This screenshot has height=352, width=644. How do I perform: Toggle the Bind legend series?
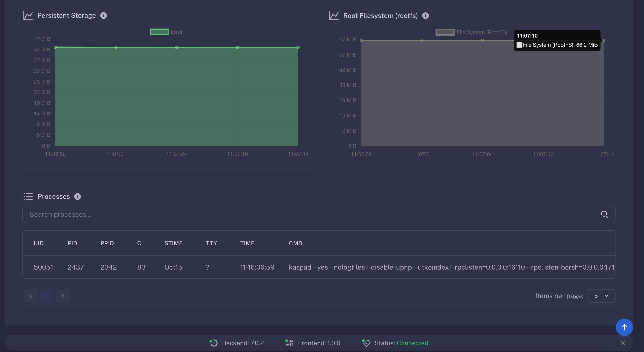(x=159, y=32)
